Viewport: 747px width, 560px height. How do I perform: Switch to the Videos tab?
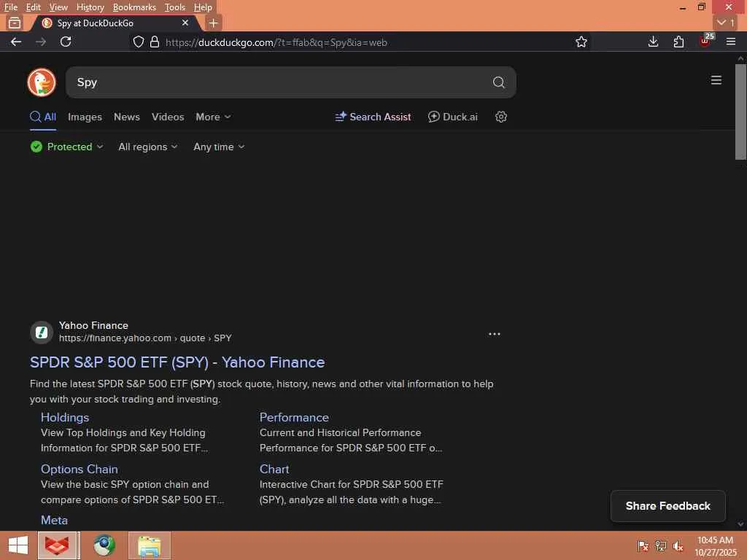pos(168,117)
